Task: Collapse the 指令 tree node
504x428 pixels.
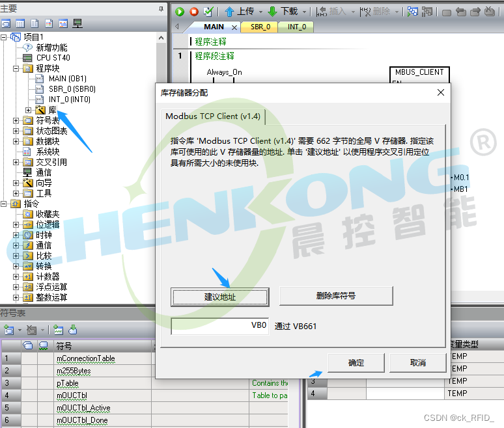Action: point(3,204)
